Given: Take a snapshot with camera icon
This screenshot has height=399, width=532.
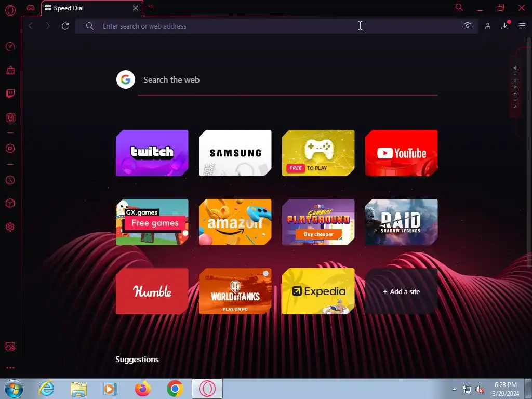Looking at the screenshot, I should tap(468, 26).
